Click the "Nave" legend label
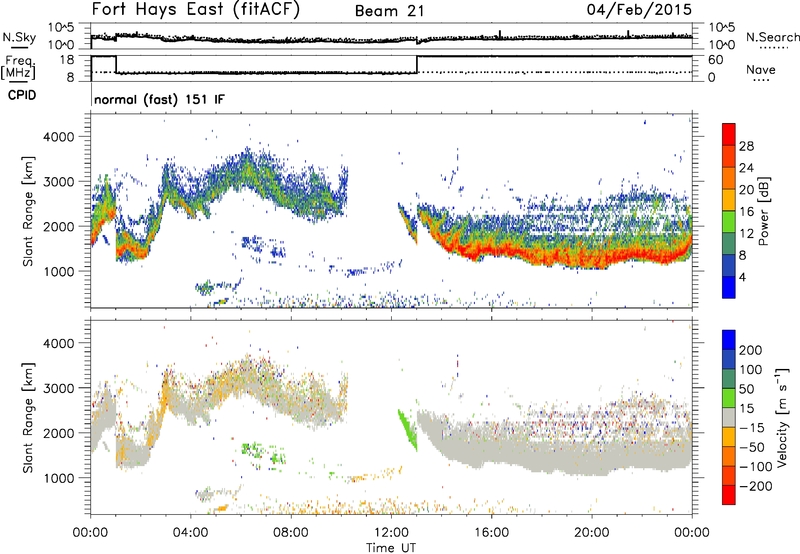The image size is (800, 554). pos(761,69)
